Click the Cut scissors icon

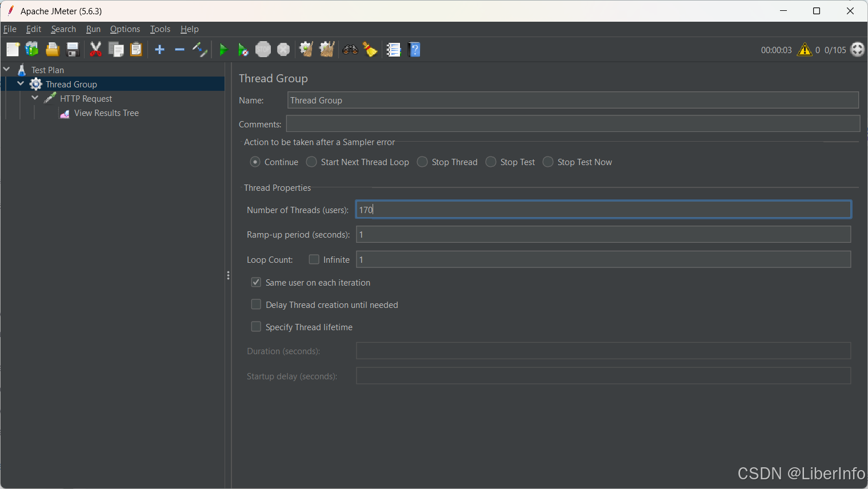point(95,50)
